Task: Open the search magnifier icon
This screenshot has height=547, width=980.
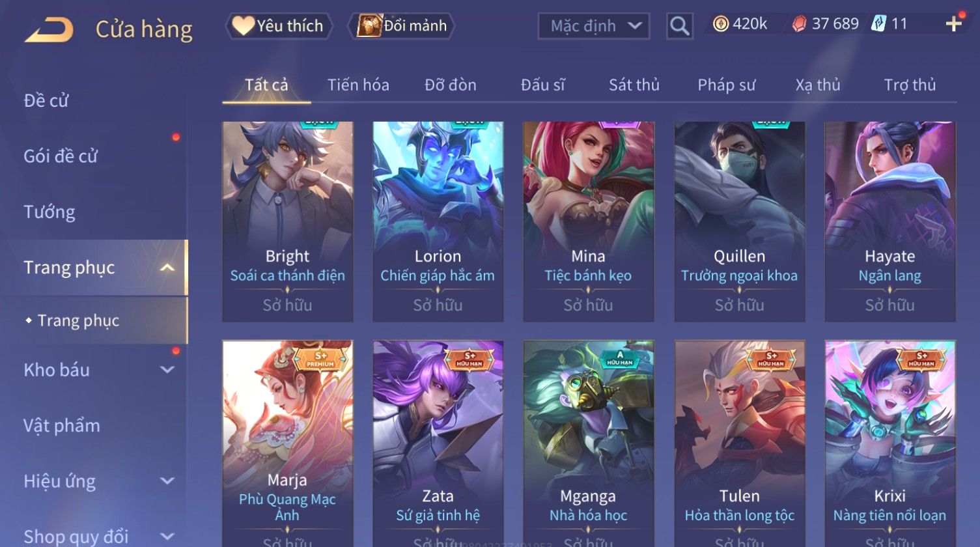Action: [x=679, y=26]
